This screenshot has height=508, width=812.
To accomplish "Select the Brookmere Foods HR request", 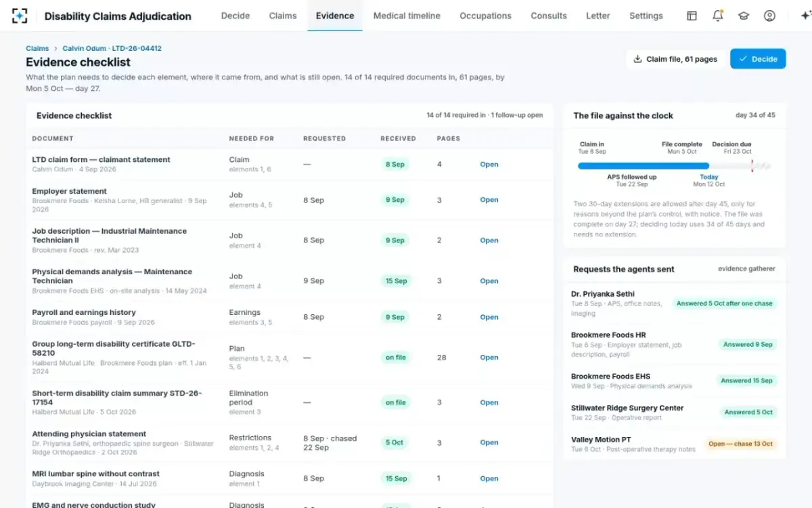I will [x=674, y=344].
